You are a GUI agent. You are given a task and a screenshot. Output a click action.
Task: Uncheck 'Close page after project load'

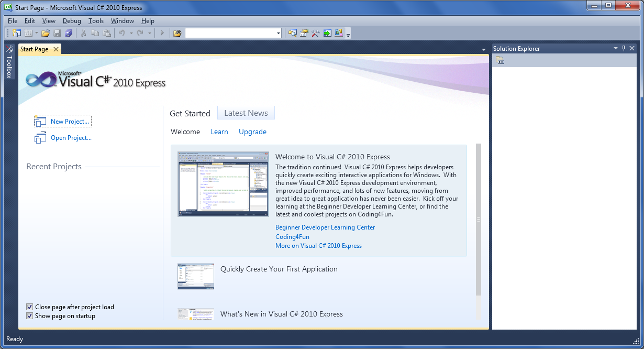(x=30, y=307)
